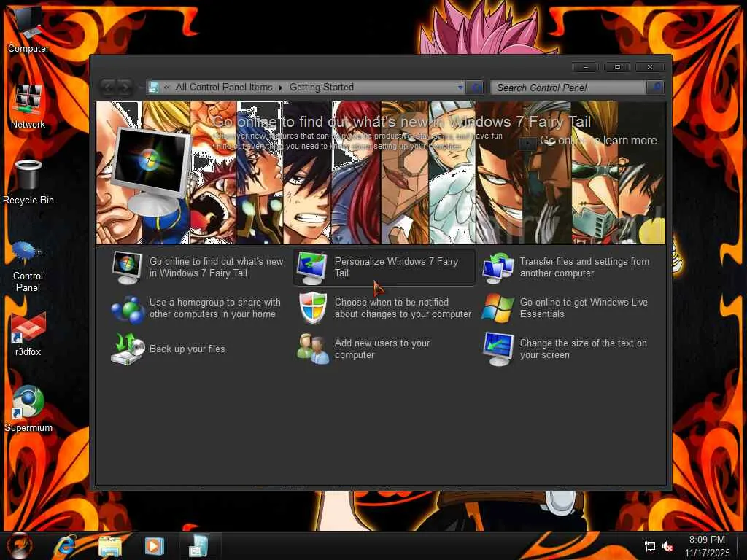Minimize the Getting Started window
Viewport: 747px width, 560px height.
click(x=586, y=66)
